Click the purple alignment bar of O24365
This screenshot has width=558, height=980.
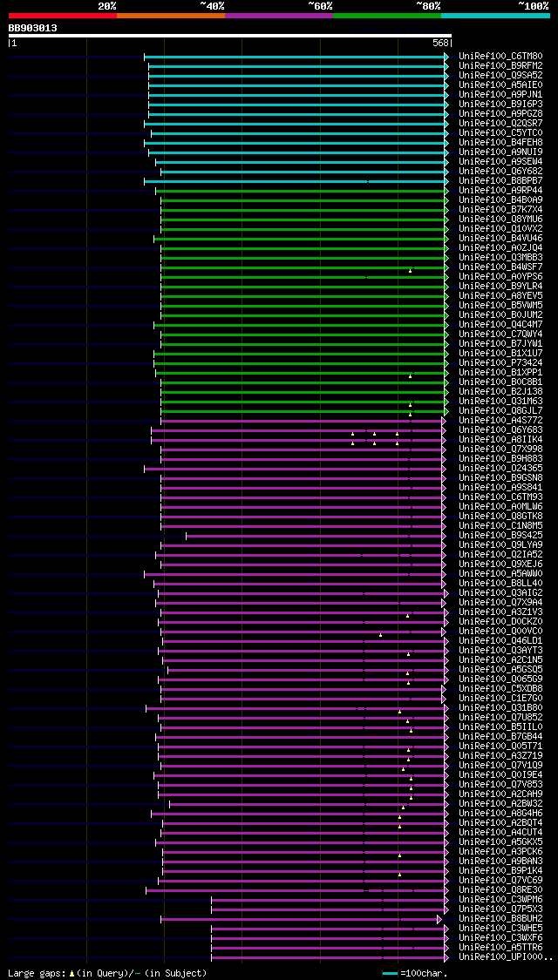tap(293, 468)
